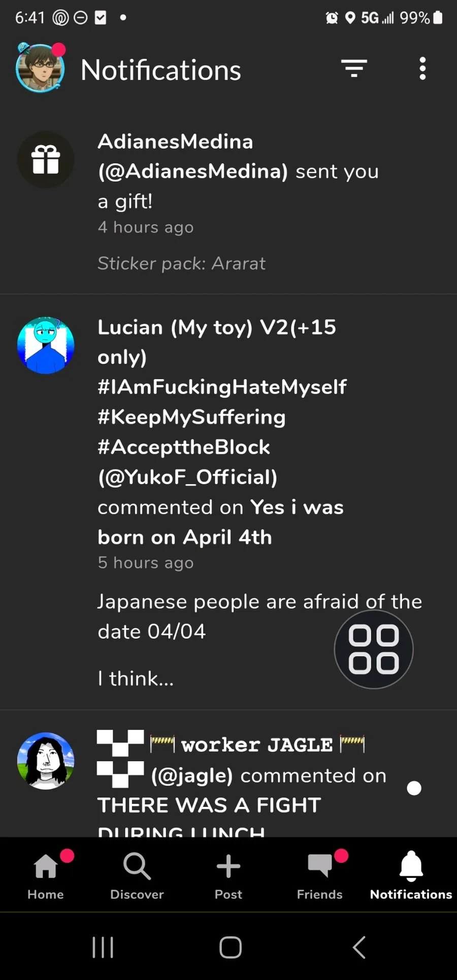Viewport: 457px width, 980px height.
Task: Open worker JAGLE's avatar picture
Action: tap(46, 761)
